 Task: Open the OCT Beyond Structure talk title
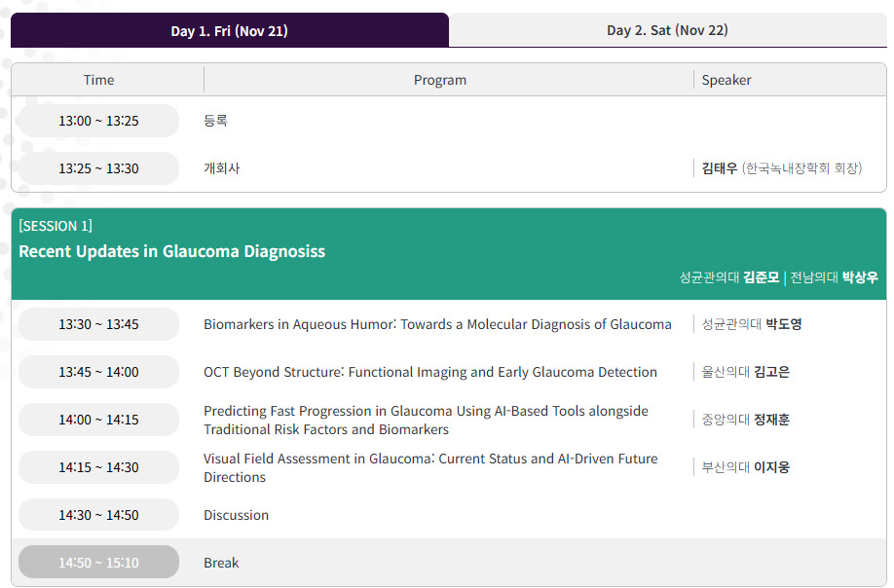click(x=429, y=372)
